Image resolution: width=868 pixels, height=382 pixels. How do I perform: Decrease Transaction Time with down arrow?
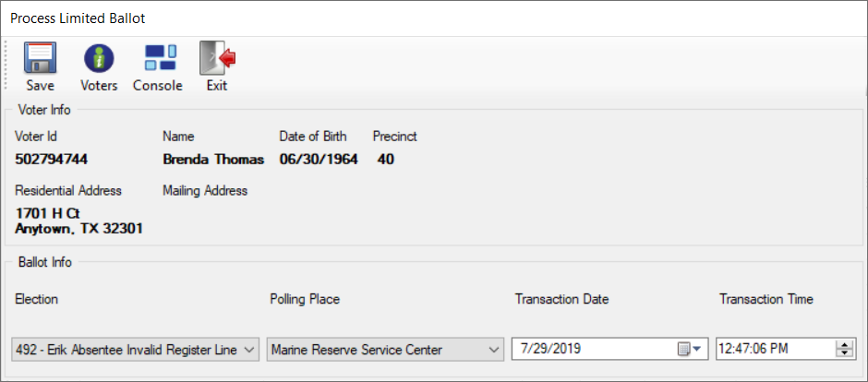coord(845,353)
